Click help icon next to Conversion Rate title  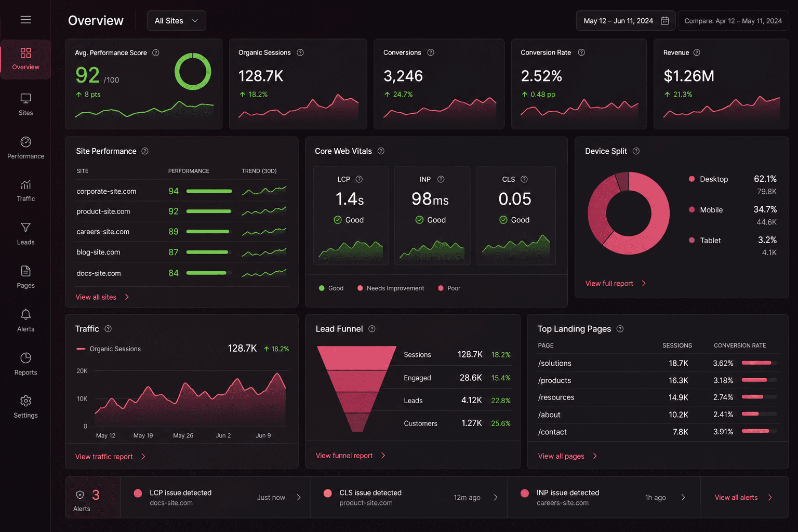pos(581,52)
